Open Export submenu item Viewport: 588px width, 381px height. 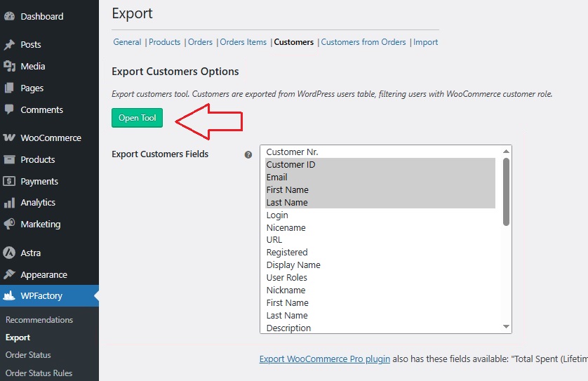(18, 337)
